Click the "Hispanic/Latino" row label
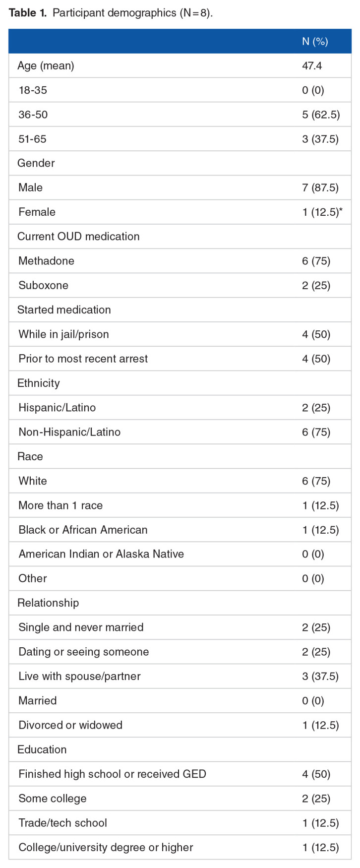The width and height of the screenshot is (360, 868). (57, 408)
